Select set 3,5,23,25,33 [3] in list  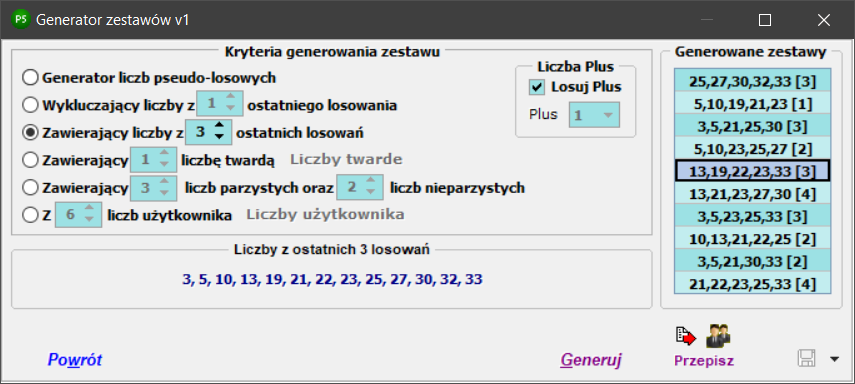pos(752,216)
